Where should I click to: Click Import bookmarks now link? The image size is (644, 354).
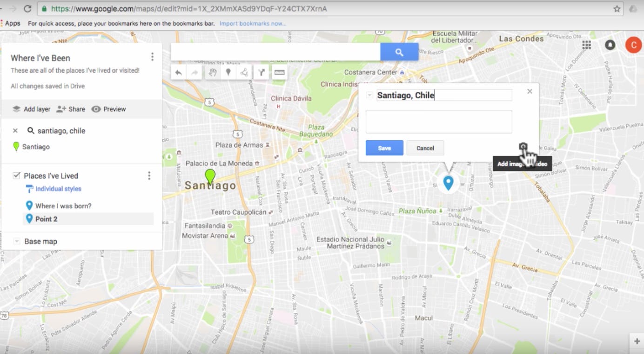[x=253, y=23]
